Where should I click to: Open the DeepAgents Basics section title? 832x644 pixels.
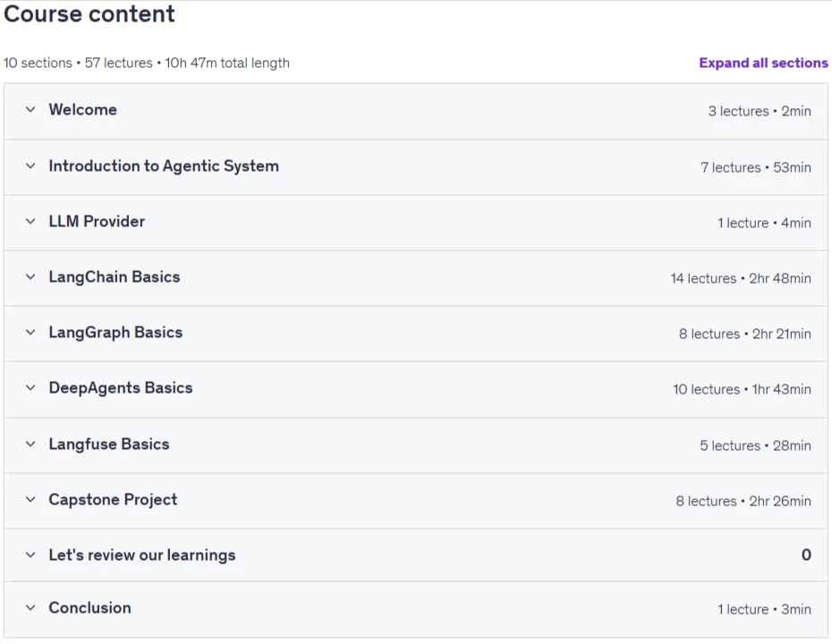point(121,388)
